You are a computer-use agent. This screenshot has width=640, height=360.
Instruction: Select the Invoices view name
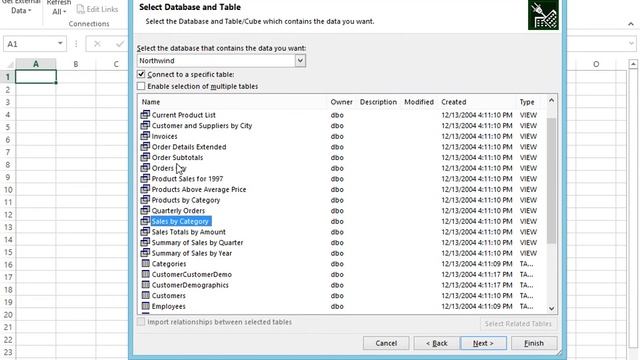pos(164,136)
